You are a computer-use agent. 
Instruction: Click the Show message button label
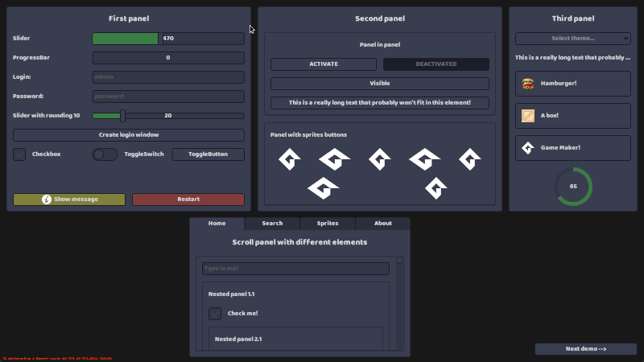coord(76,199)
